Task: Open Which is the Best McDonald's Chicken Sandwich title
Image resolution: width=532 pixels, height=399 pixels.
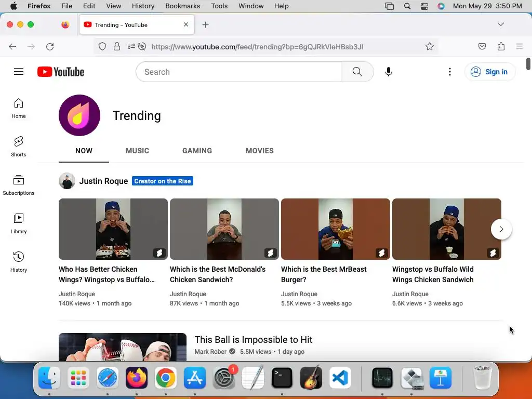Action: (218, 274)
